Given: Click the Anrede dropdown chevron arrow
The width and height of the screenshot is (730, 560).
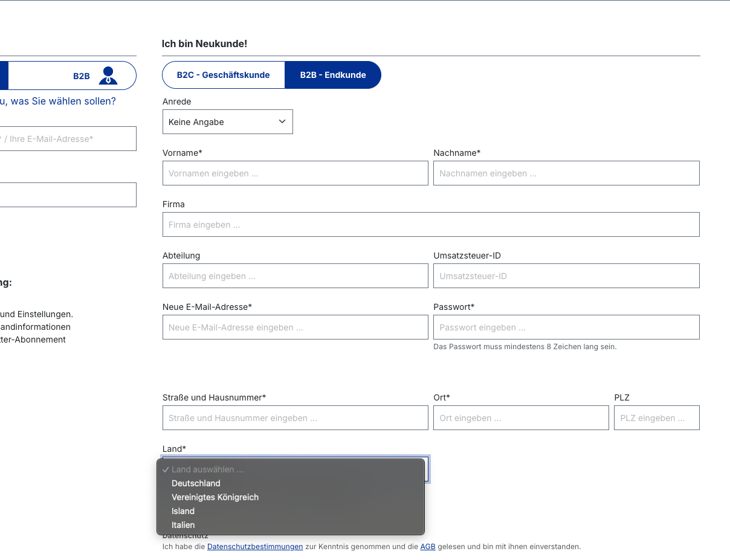Looking at the screenshot, I should [x=282, y=121].
